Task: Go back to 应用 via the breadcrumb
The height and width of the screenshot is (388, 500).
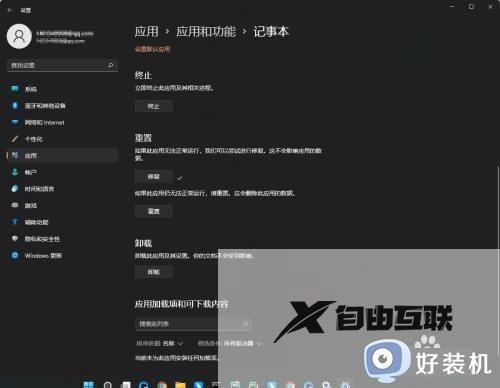Action: point(146,32)
